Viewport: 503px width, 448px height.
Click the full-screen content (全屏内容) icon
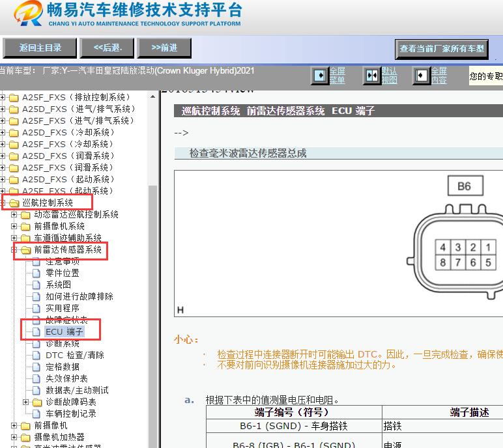click(421, 76)
